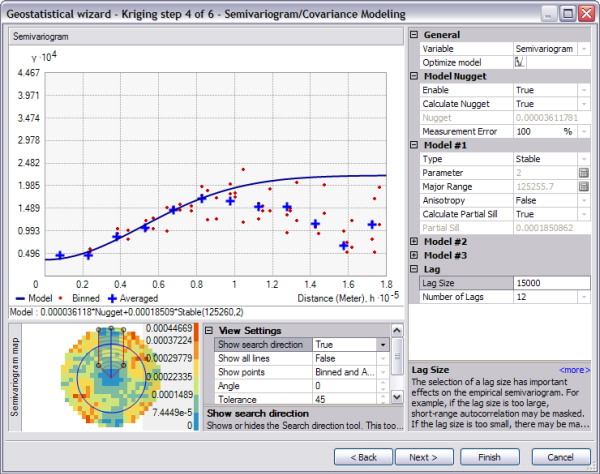Screen dimensions: 600x474
Task: Click the Optimize model row label
Action: click(452, 62)
